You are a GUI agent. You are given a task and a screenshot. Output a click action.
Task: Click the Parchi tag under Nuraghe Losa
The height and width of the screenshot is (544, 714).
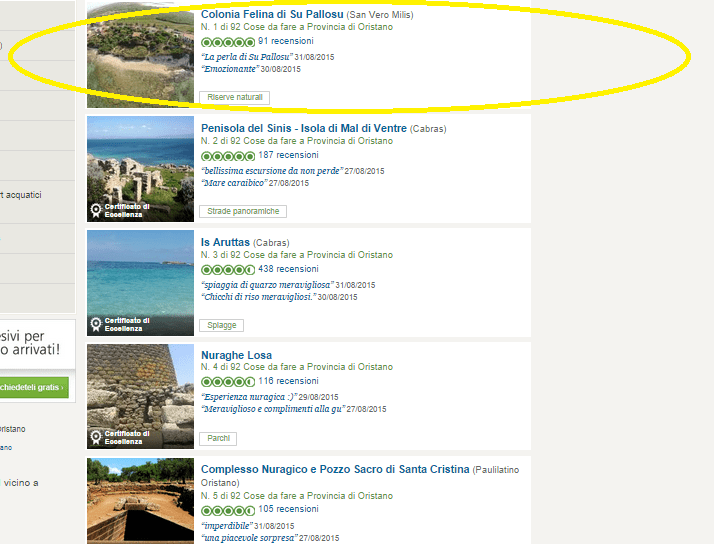click(x=219, y=439)
